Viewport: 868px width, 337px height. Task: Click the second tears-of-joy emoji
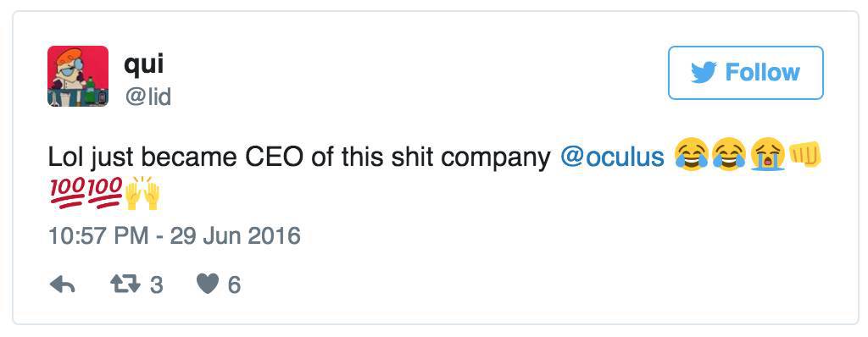point(730,156)
